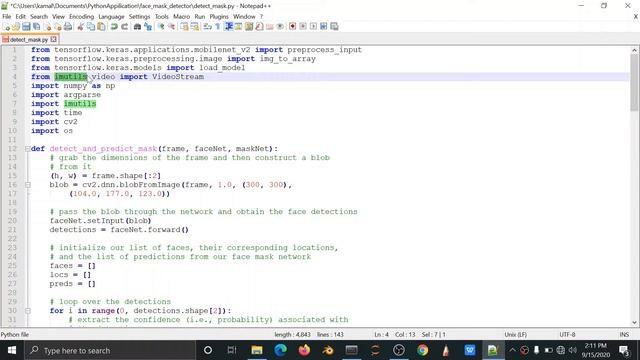Screen dimensions: 640x360
Task: Save the file with the Save icon
Action: coord(26,27)
